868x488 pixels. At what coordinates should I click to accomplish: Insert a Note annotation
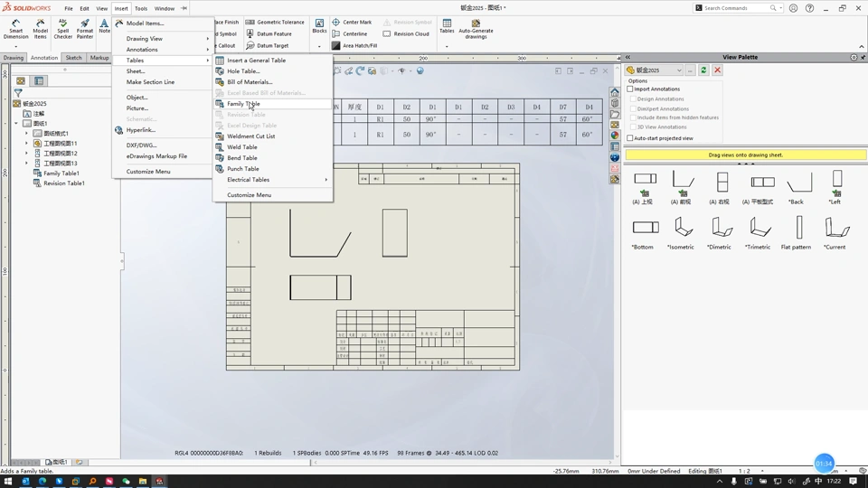[x=104, y=26]
